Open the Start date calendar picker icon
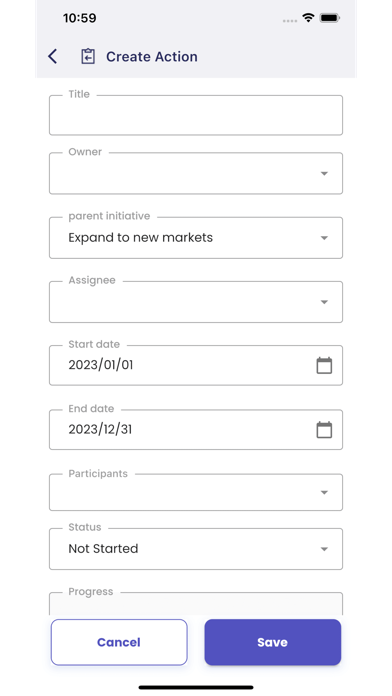Screen dimensions: 392x696 click(324, 365)
